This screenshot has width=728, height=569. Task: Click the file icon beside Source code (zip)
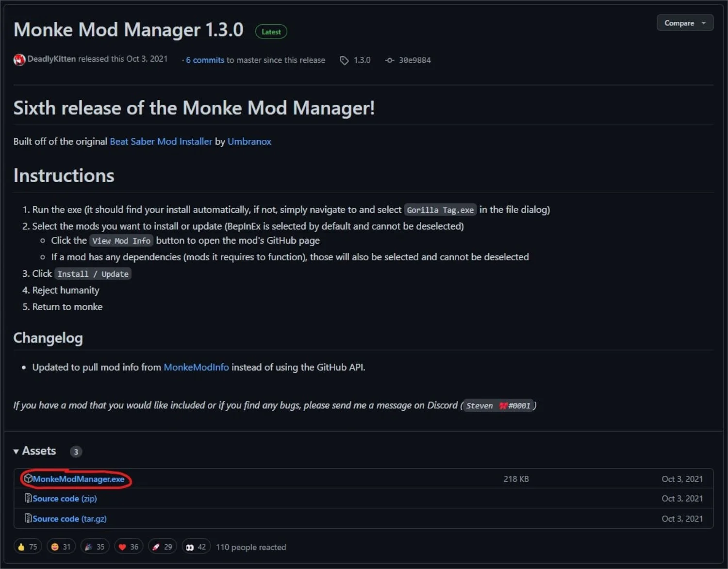point(28,498)
